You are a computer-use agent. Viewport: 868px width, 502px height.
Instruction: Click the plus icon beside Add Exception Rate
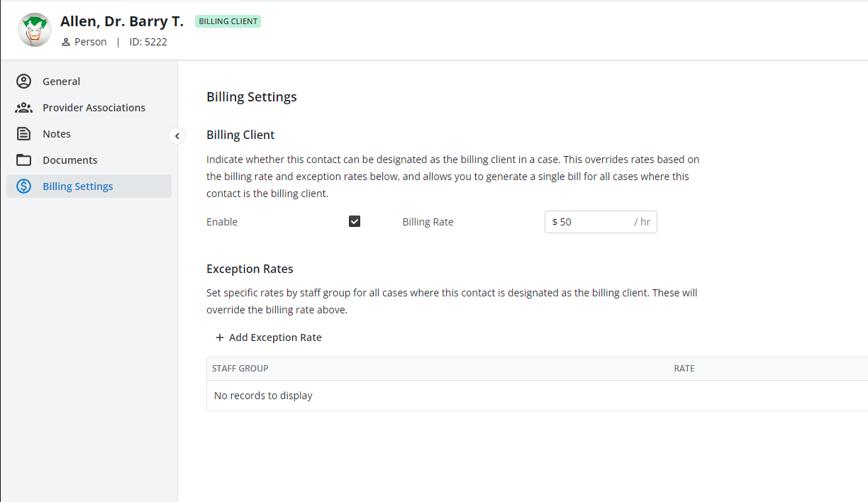coord(220,338)
